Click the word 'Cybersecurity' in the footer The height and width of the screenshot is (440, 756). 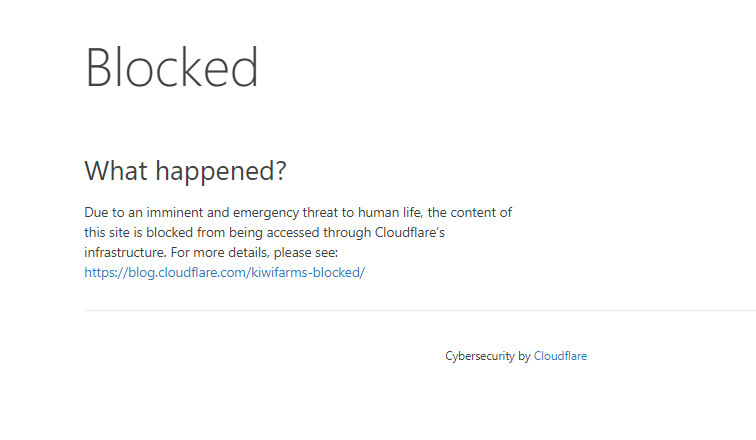[480, 357]
